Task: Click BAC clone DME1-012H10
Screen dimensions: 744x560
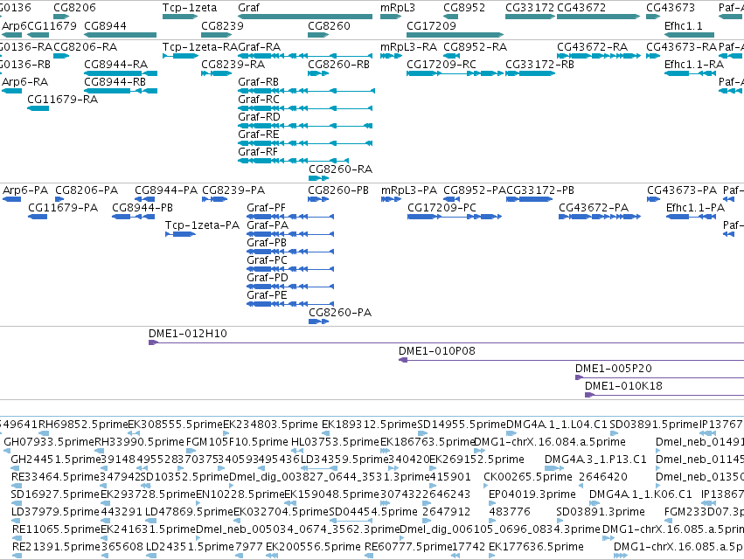Action: tap(446, 342)
